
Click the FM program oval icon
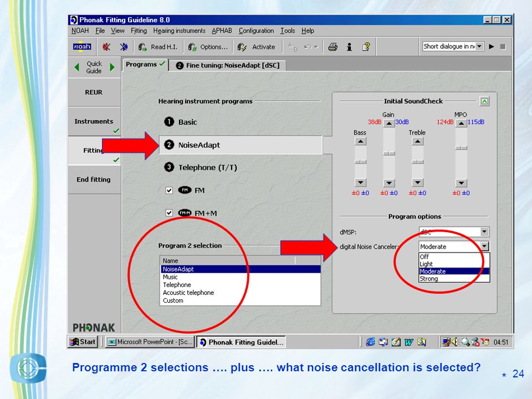(185, 190)
